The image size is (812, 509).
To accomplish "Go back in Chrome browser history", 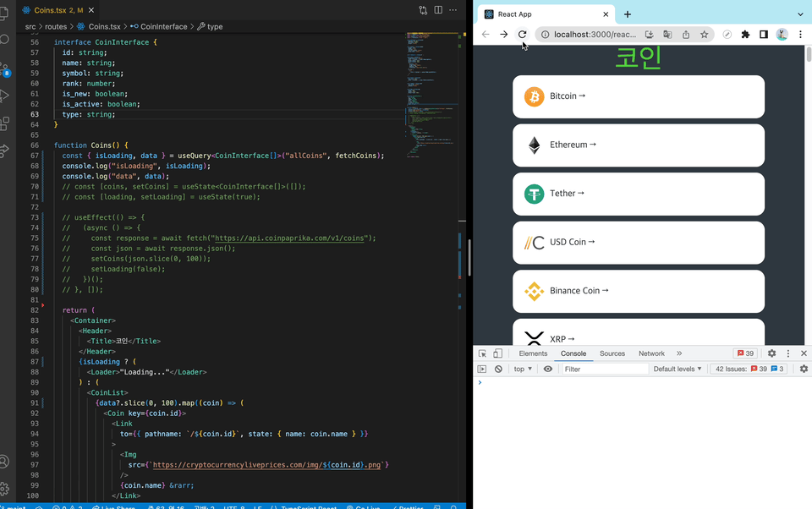I will click(486, 34).
